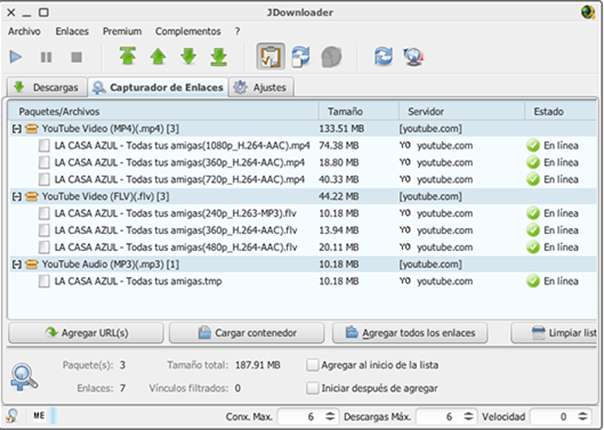Click the globe reconnect toolbar icon
The width and height of the screenshot is (604, 430).
(414, 57)
